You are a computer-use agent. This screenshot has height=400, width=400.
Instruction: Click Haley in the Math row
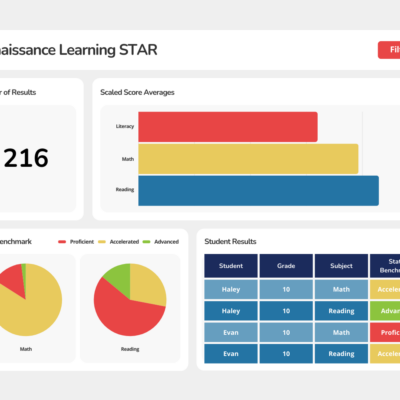coord(231,289)
